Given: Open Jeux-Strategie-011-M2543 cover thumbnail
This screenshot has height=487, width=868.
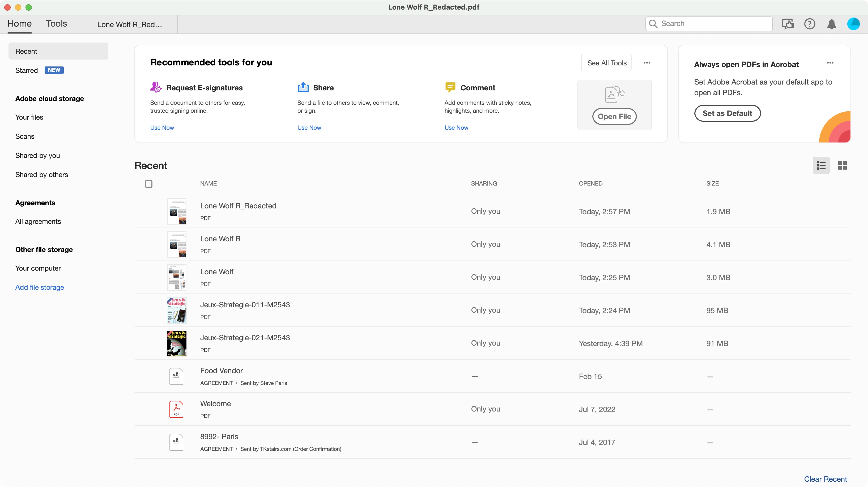Looking at the screenshot, I should coord(177,310).
